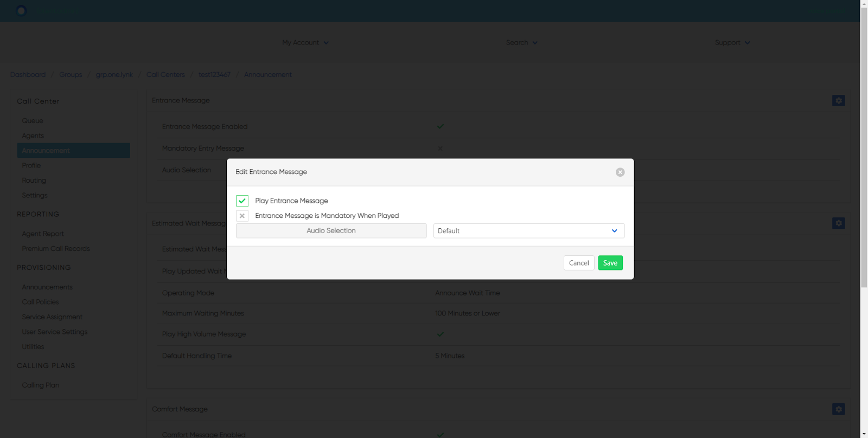The image size is (868, 438).
Task: Click the Cancel button
Action: coord(579,263)
